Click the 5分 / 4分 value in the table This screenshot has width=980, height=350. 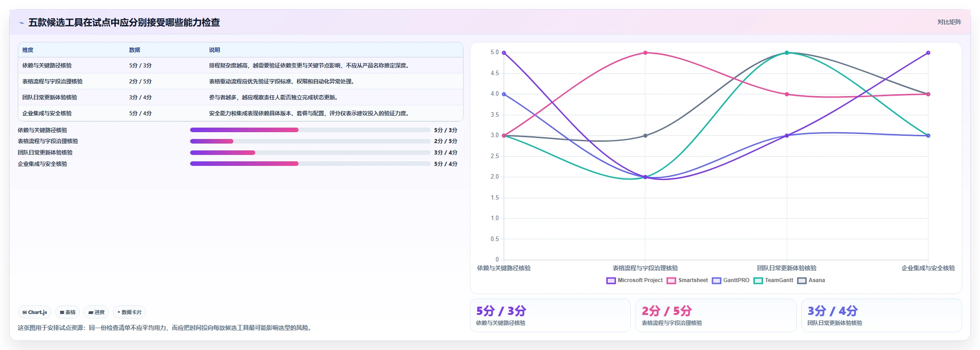(140, 113)
